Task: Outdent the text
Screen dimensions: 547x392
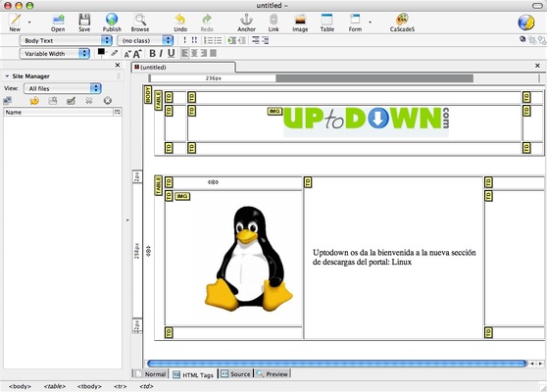Action: [242, 40]
